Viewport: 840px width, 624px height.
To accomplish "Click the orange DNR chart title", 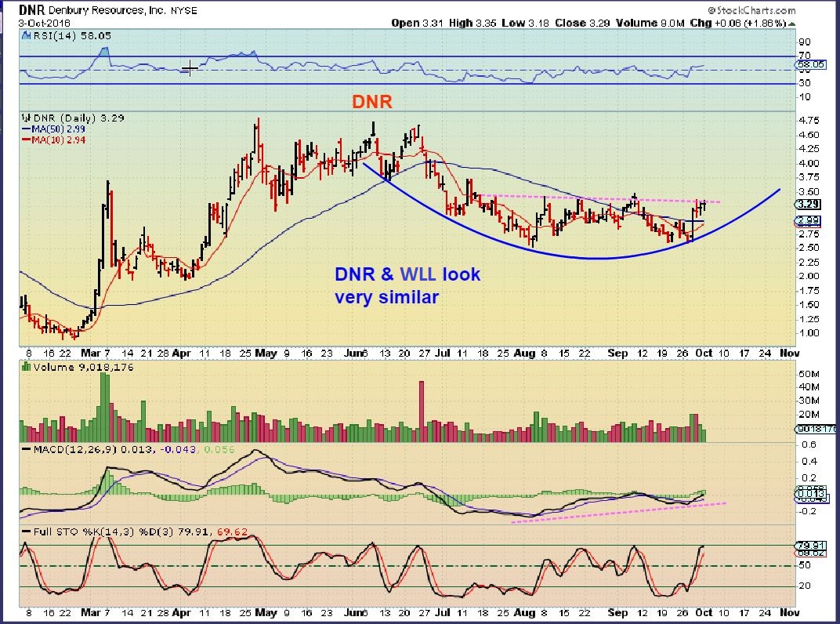I will click(x=371, y=101).
